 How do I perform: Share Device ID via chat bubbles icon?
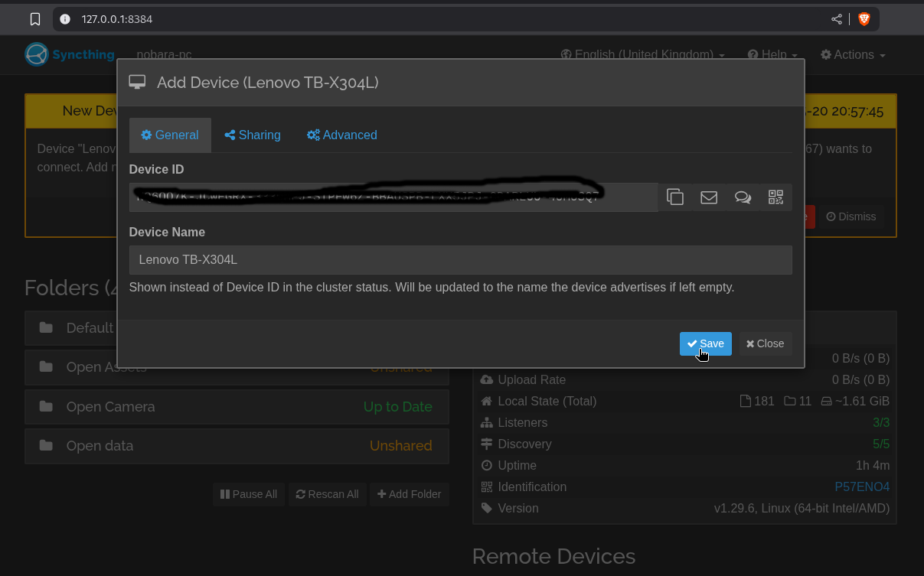(x=743, y=197)
